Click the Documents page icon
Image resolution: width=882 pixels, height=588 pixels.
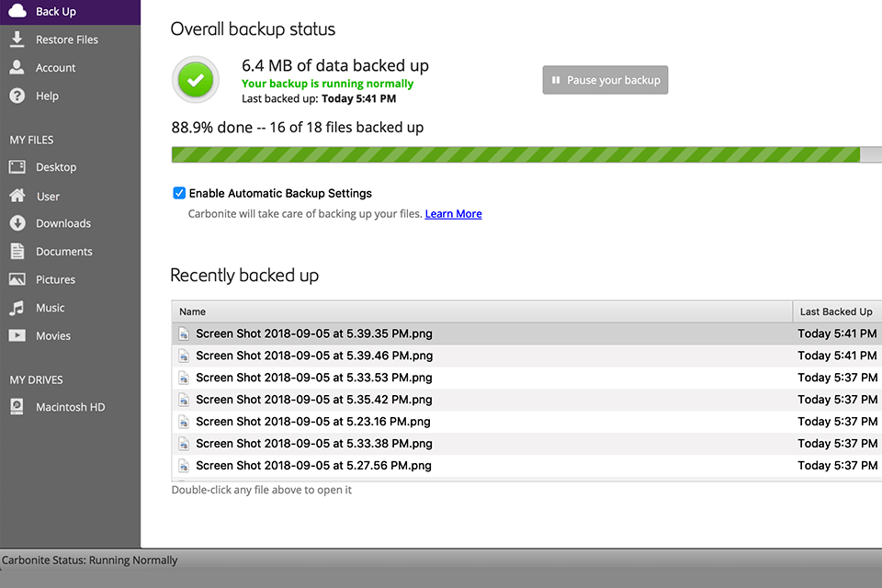coord(17,251)
